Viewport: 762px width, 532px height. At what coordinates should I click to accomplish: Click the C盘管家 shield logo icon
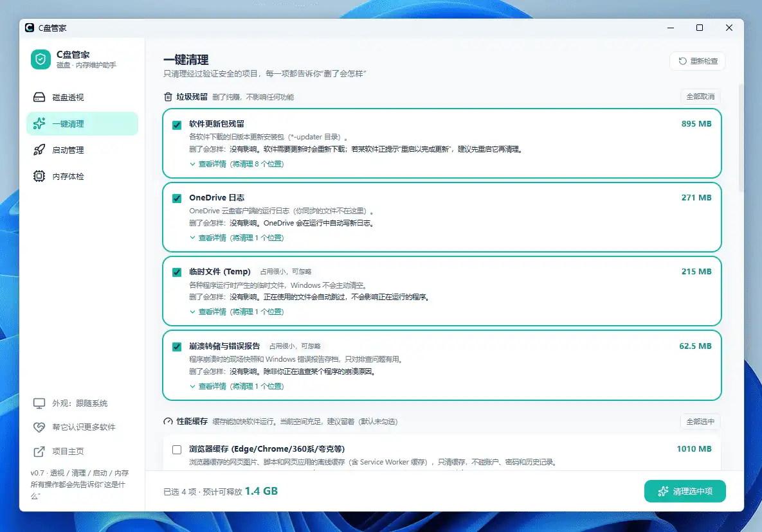pyautogui.click(x=41, y=59)
